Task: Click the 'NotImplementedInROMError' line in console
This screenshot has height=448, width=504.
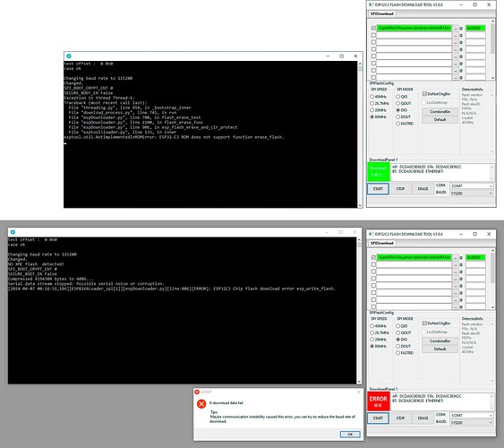Action: [x=174, y=137]
